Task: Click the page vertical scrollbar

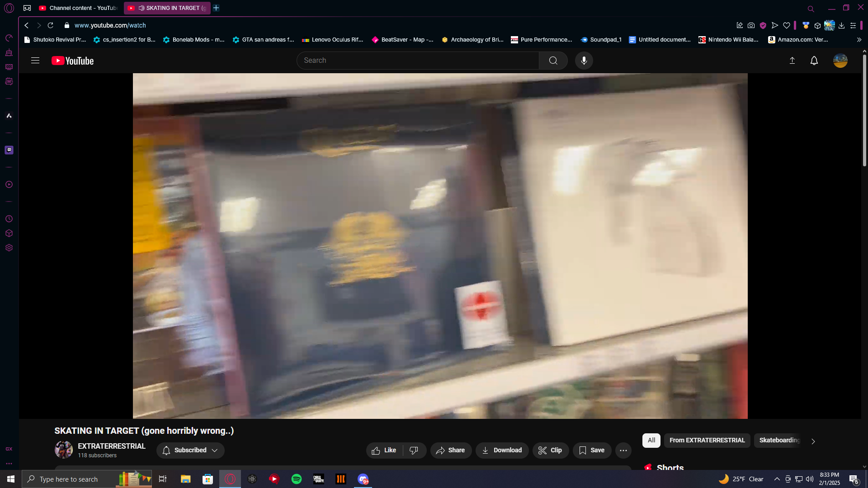Action: click(864, 111)
